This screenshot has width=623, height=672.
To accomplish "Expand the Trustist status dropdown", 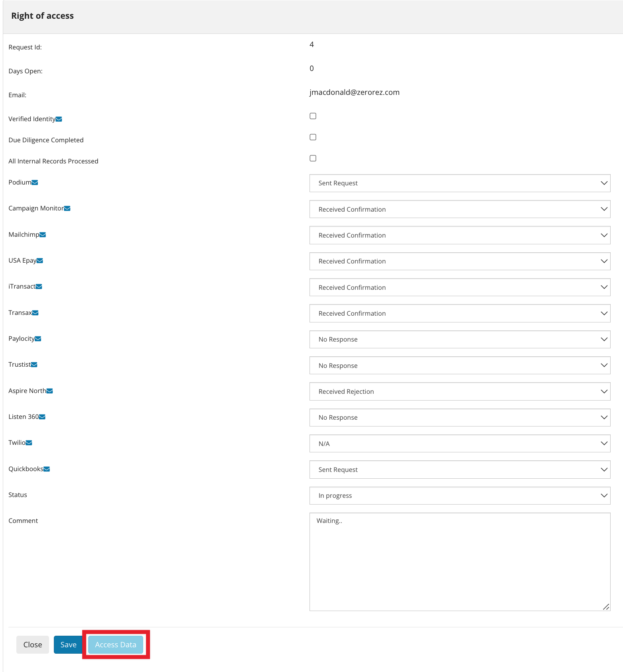I will coord(460,365).
